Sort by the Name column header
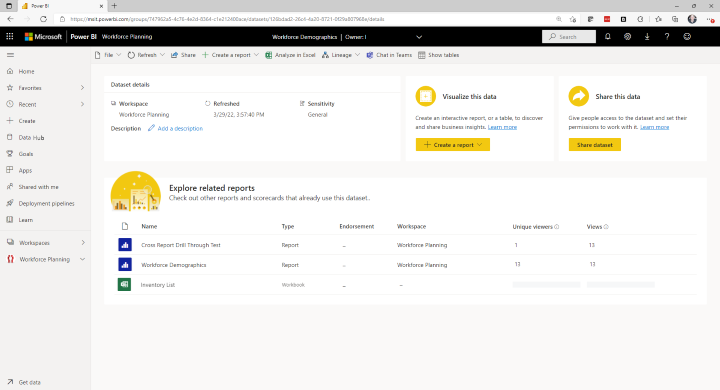The width and height of the screenshot is (720, 390). [149, 226]
